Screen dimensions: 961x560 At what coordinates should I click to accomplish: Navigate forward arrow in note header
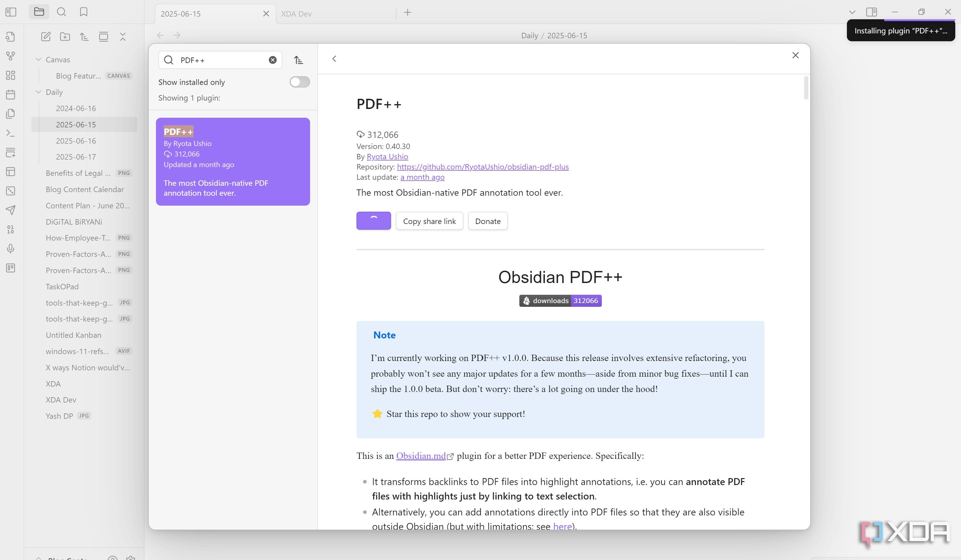pyautogui.click(x=177, y=36)
